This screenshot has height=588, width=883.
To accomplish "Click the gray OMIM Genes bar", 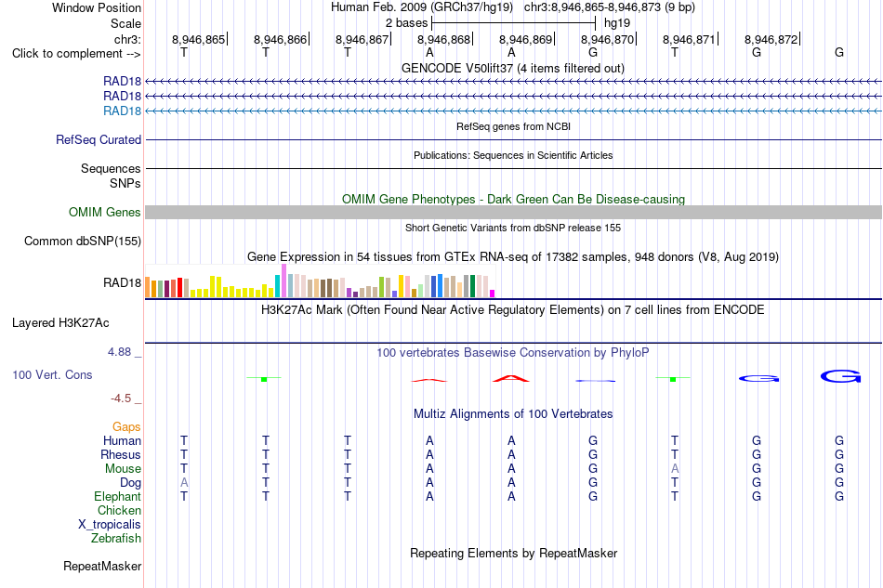I will (513, 212).
